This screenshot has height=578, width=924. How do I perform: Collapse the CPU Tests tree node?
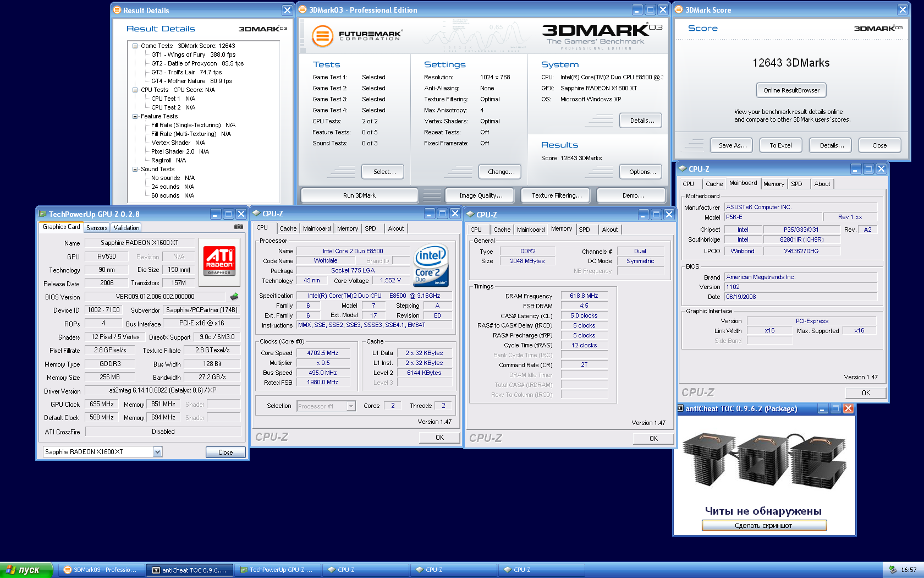point(135,90)
